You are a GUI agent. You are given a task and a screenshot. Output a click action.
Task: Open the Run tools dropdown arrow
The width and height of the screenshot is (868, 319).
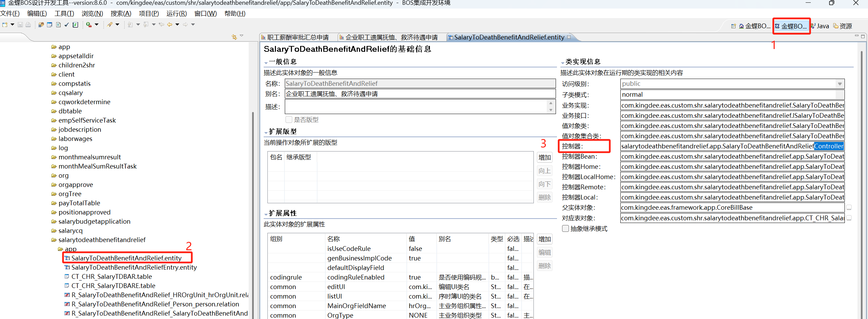tap(97, 25)
